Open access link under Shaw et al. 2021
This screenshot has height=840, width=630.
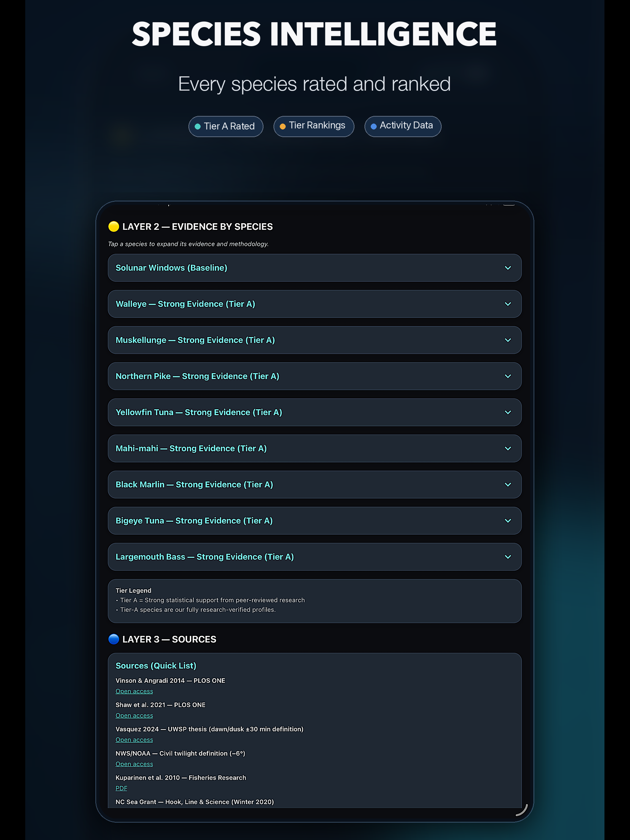(x=134, y=715)
